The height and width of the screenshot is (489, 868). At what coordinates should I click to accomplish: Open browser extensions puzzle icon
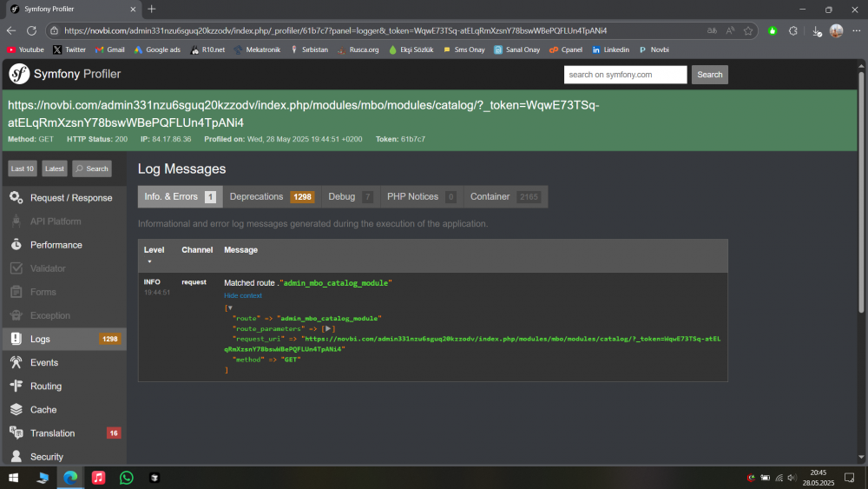click(x=793, y=31)
